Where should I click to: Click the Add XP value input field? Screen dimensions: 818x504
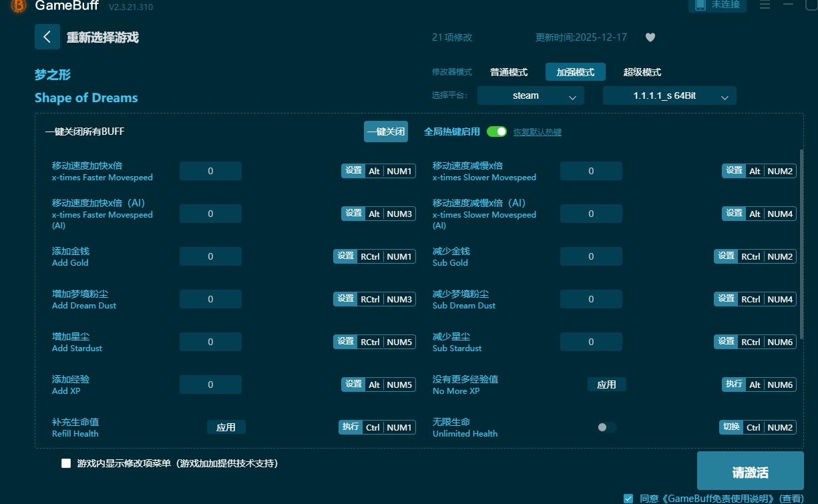pyautogui.click(x=210, y=384)
